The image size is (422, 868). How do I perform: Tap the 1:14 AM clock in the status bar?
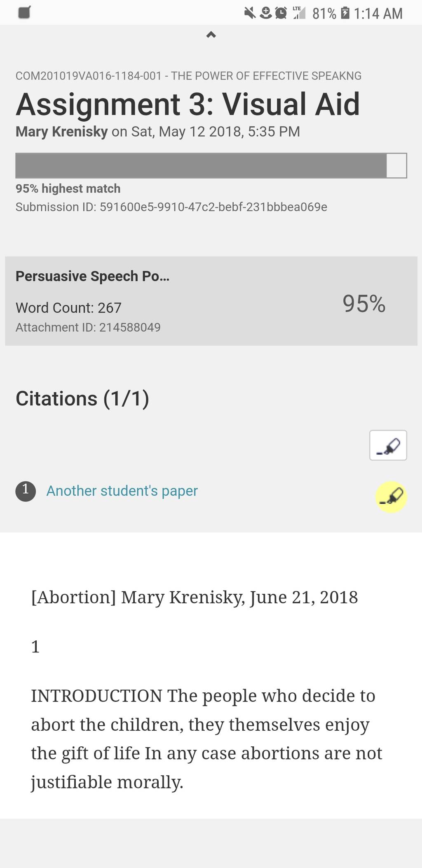click(378, 14)
